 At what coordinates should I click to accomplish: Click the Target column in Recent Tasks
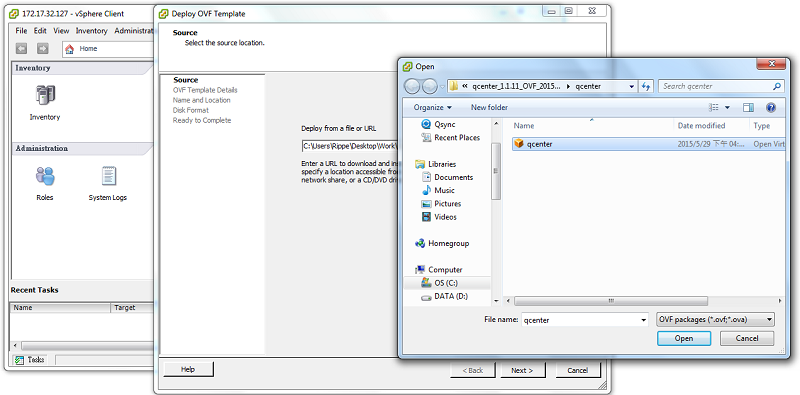[x=132, y=308]
